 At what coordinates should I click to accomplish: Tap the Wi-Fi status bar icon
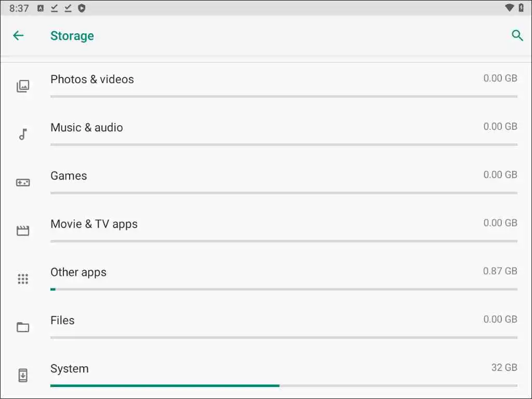tap(509, 8)
